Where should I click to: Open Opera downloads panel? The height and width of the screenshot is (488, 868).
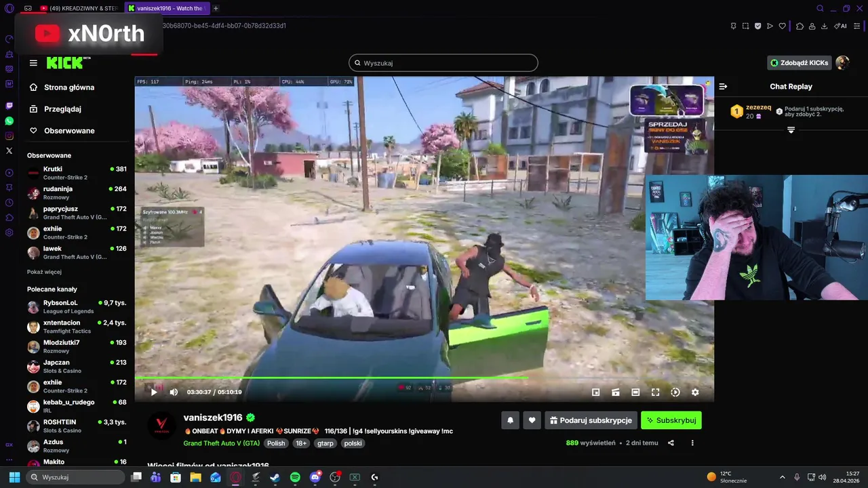point(824,26)
